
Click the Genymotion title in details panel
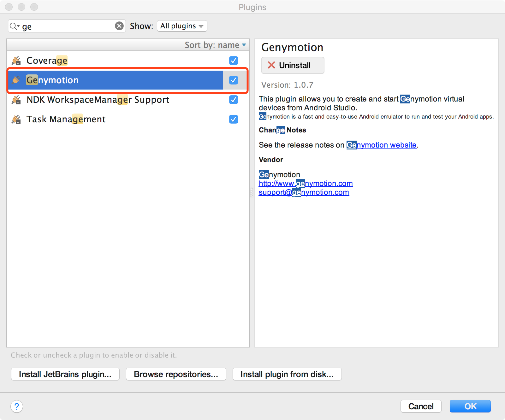(x=292, y=47)
